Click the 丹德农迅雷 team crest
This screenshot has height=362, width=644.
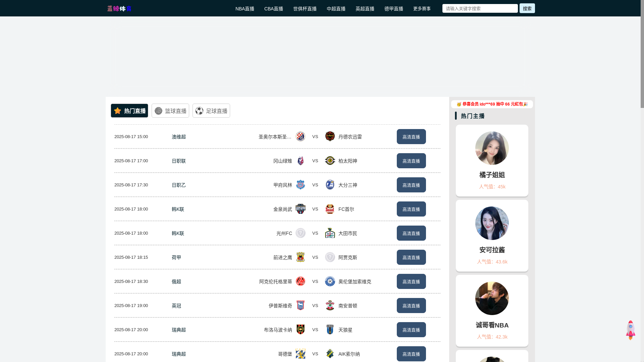[330, 136]
